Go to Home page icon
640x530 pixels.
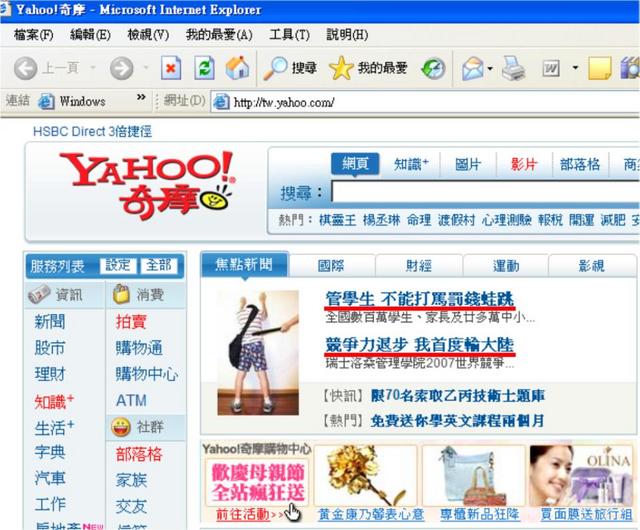pyautogui.click(x=237, y=67)
